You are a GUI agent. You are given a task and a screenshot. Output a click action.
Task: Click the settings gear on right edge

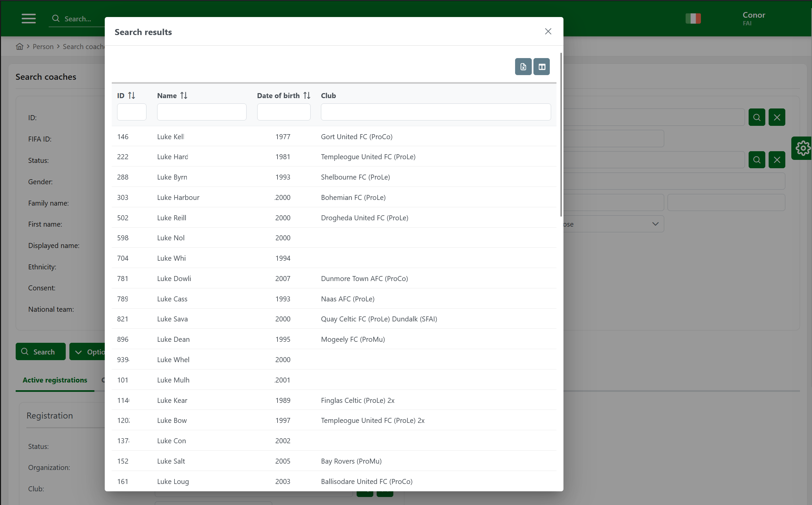(x=802, y=148)
